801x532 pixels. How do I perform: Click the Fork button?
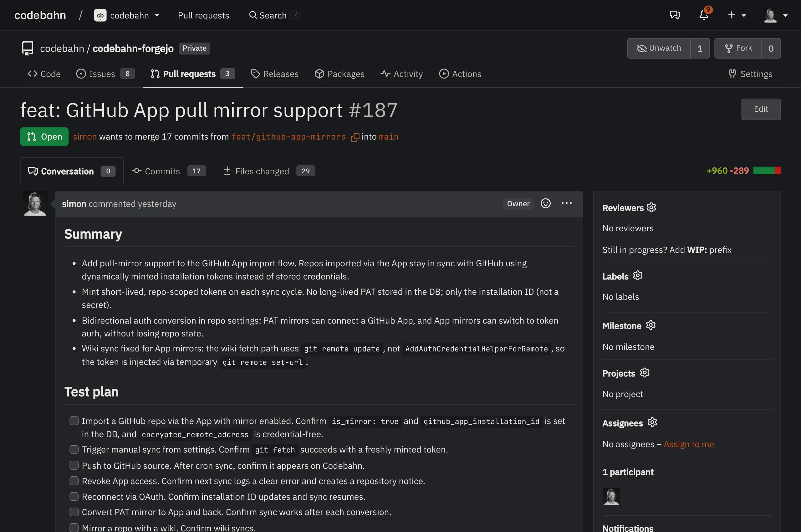click(738, 48)
